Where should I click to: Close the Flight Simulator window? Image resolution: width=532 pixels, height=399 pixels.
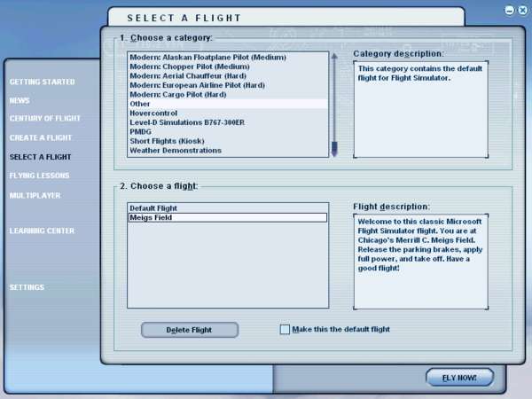pyautogui.click(x=523, y=10)
